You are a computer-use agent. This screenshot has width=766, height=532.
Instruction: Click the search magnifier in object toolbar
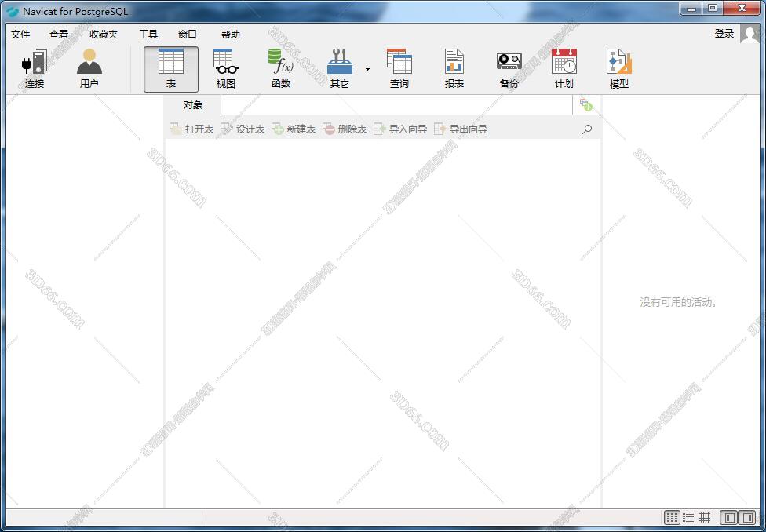coord(587,129)
